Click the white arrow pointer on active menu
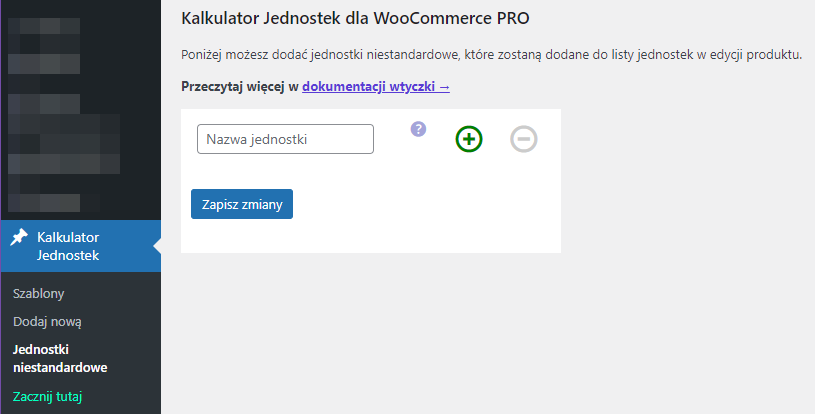815x414 pixels. (x=156, y=246)
